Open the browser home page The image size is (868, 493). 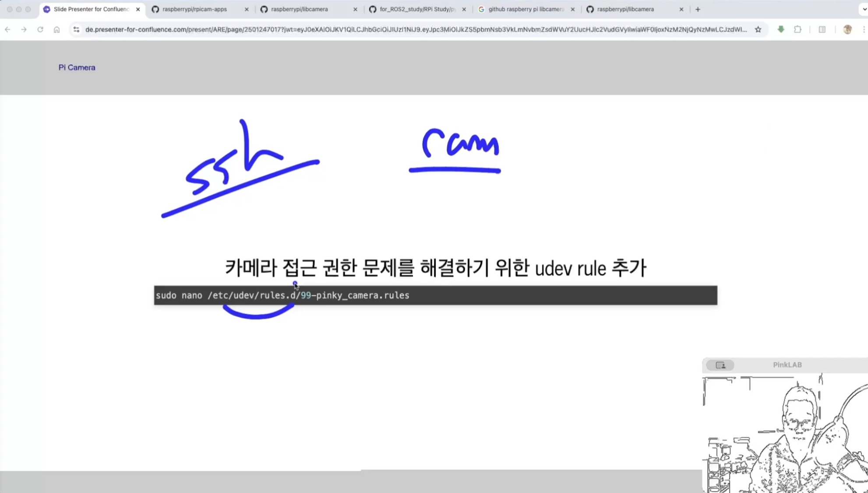pyautogui.click(x=56, y=29)
